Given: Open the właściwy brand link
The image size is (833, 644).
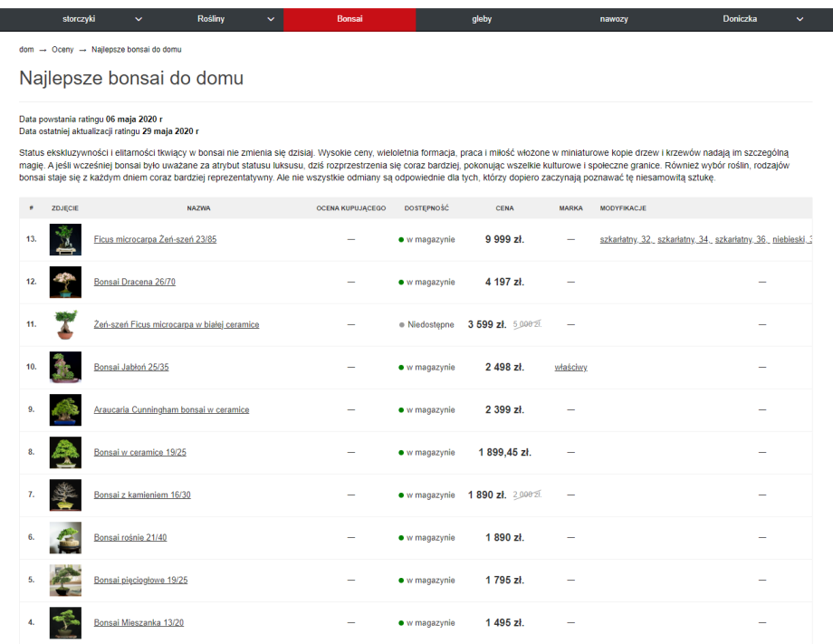Looking at the screenshot, I should pyautogui.click(x=570, y=368).
